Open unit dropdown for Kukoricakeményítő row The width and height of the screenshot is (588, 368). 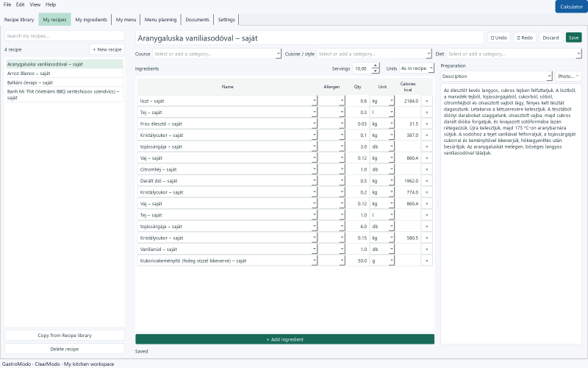(392, 261)
